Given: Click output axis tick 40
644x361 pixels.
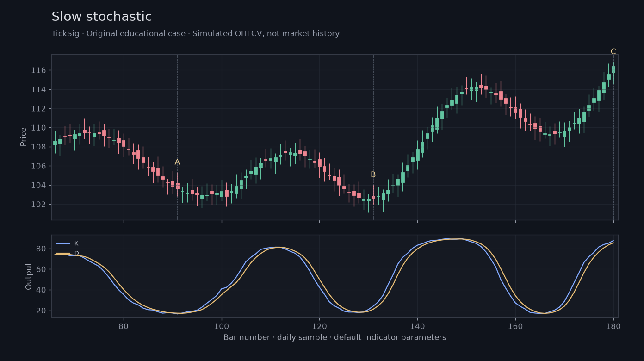Looking at the screenshot, I should 41,290.
